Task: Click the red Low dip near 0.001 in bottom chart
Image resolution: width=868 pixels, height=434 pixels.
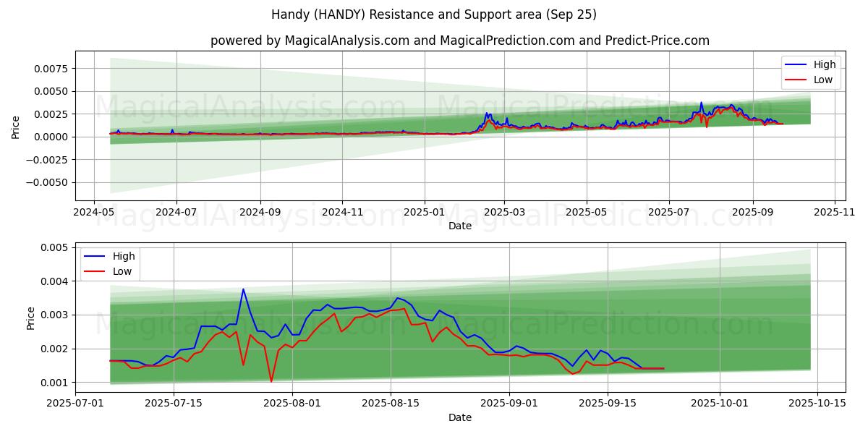Action: point(271,381)
